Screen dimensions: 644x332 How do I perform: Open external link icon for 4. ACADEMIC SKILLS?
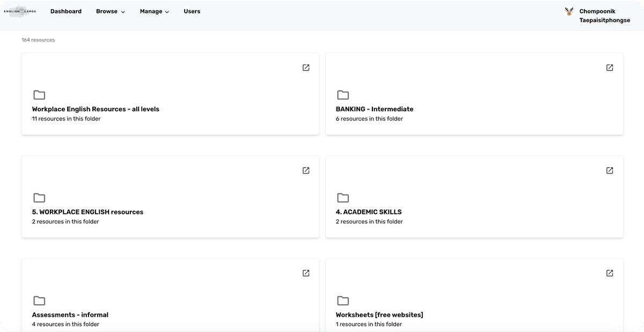(x=610, y=170)
